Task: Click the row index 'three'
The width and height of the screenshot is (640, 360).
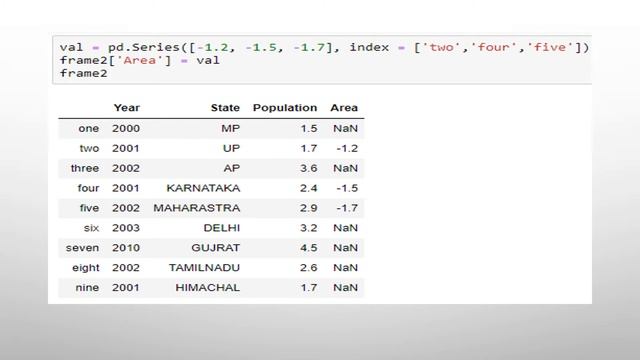Action: tap(85, 168)
